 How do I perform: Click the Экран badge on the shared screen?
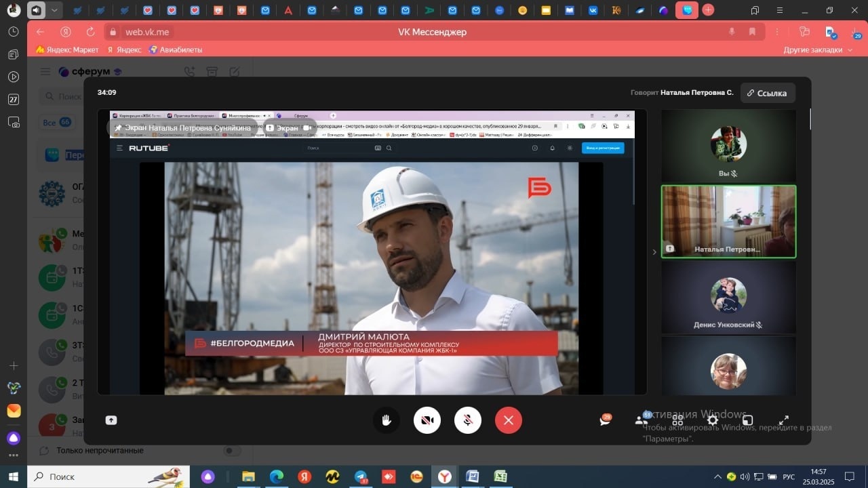click(290, 127)
